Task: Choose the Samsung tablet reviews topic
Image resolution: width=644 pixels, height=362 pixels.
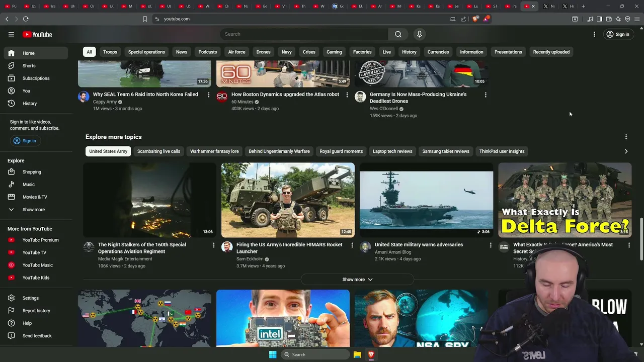Action: (x=446, y=151)
